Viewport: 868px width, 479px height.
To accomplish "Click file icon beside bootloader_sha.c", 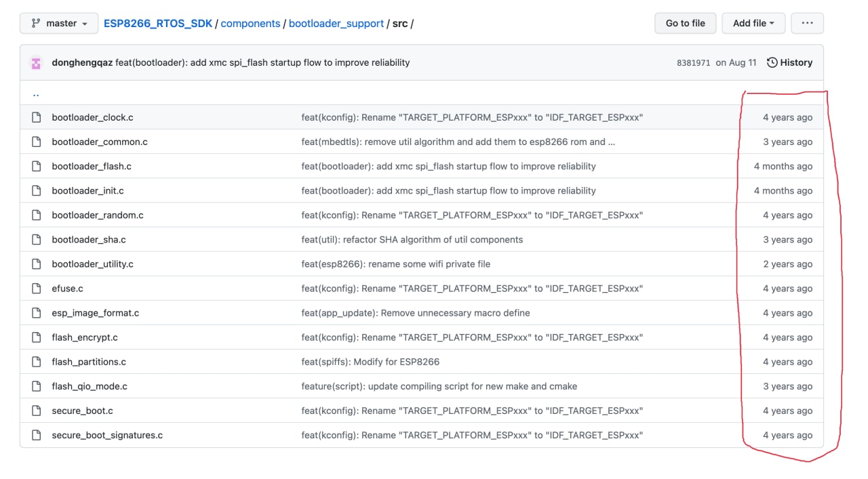I will (37, 240).
